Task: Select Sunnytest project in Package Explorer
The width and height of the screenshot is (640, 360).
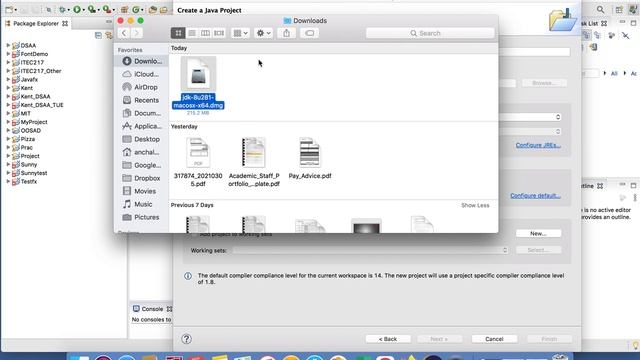Action: (x=29, y=173)
